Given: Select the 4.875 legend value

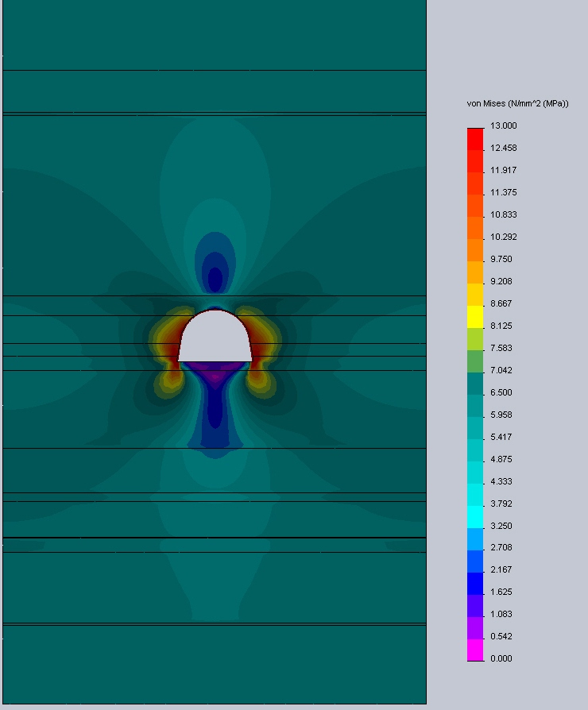Looking at the screenshot, I should tap(501, 459).
